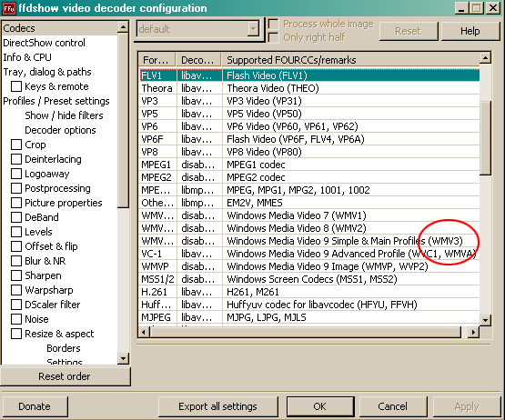The height and width of the screenshot is (420, 505).
Task: Select H.261 codec row
Action: (309, 292)
